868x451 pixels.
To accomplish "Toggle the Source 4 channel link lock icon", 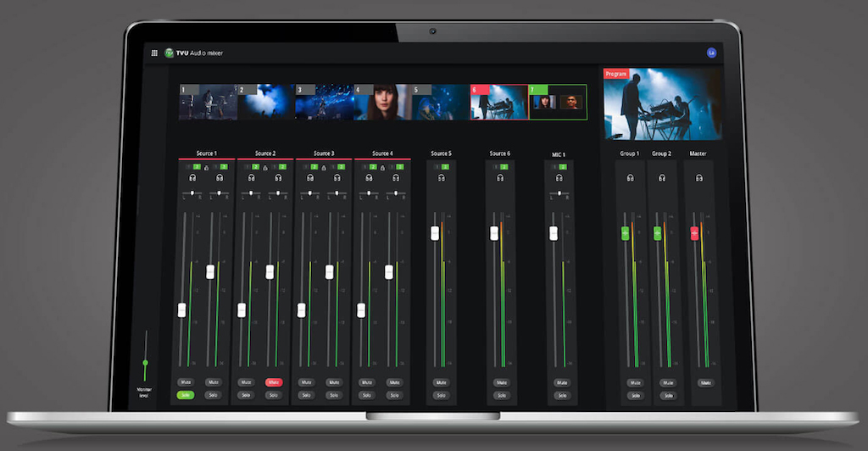I will (382, 167).
